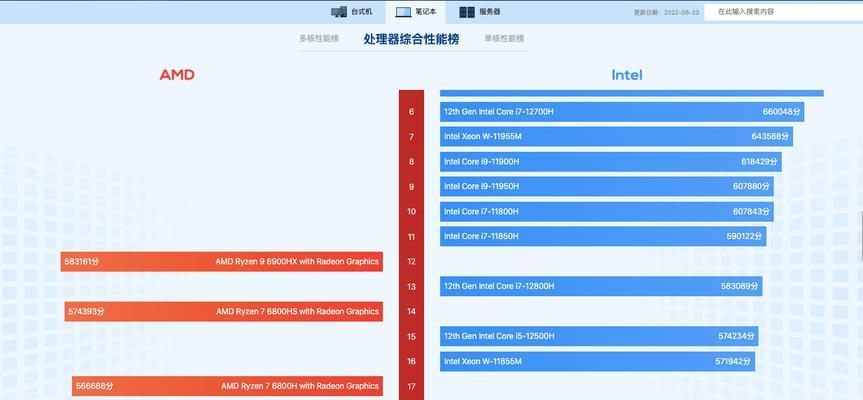
Task: Open the AMD Ryzen 9 6900HX entry
Action: (222, 261)
